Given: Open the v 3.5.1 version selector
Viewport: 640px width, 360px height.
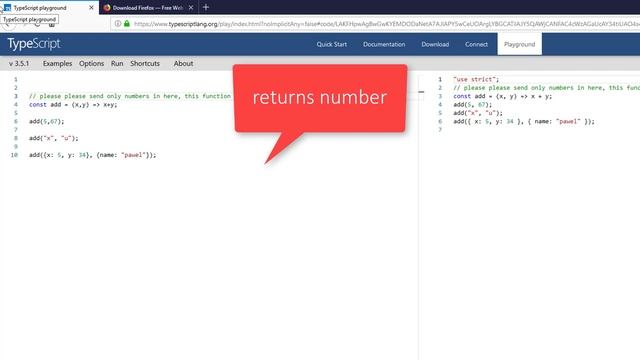Looking at the screenshot, I should pyautogui.click(x=19, y=64).
